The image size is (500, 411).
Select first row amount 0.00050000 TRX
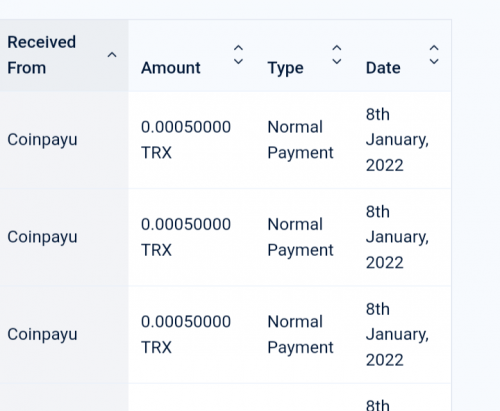click(x=186, y=140)
